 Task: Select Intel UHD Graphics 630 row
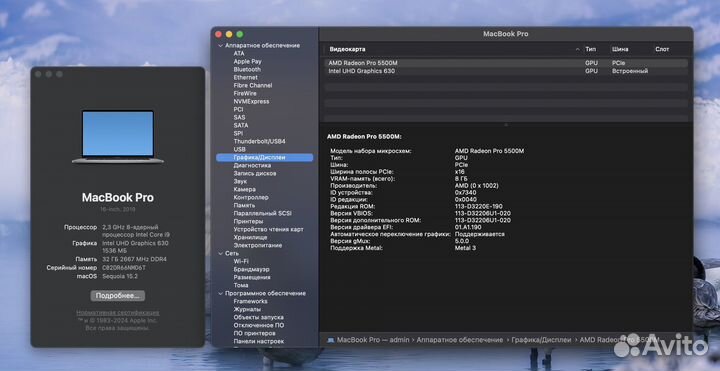click(506, 71)
